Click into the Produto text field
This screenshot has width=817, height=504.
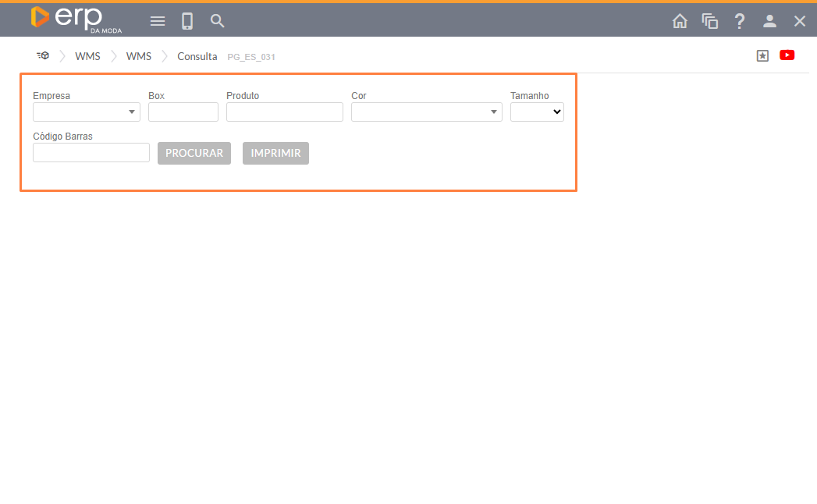point(284,112)
